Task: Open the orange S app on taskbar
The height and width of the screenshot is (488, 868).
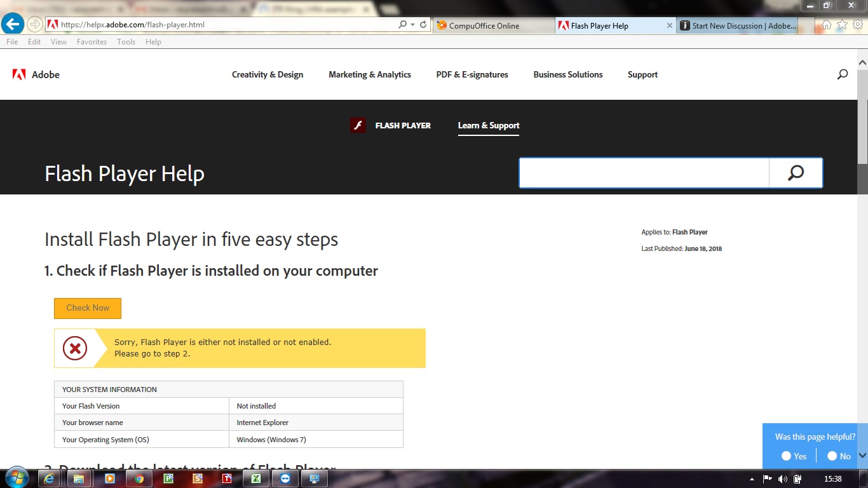Action: (198, 478)
